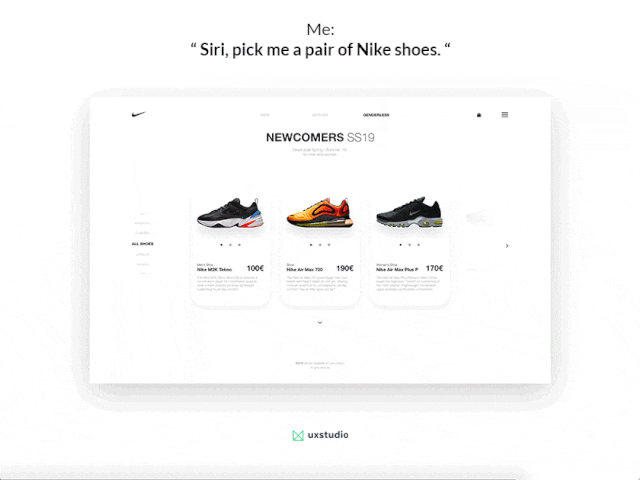Click the Nike M2K Tekno product title
This screenshot has width=640, height=480.
pyautogui.click(x=214, y=270)
